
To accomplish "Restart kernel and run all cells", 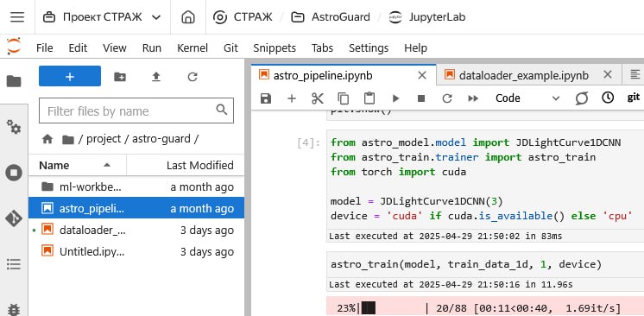I will click(x=473, y=98).
